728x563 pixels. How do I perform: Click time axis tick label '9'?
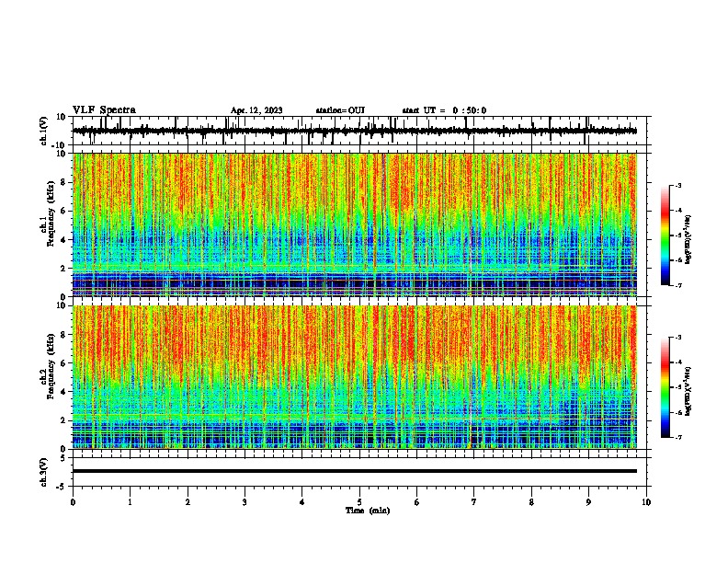(588, 501)
